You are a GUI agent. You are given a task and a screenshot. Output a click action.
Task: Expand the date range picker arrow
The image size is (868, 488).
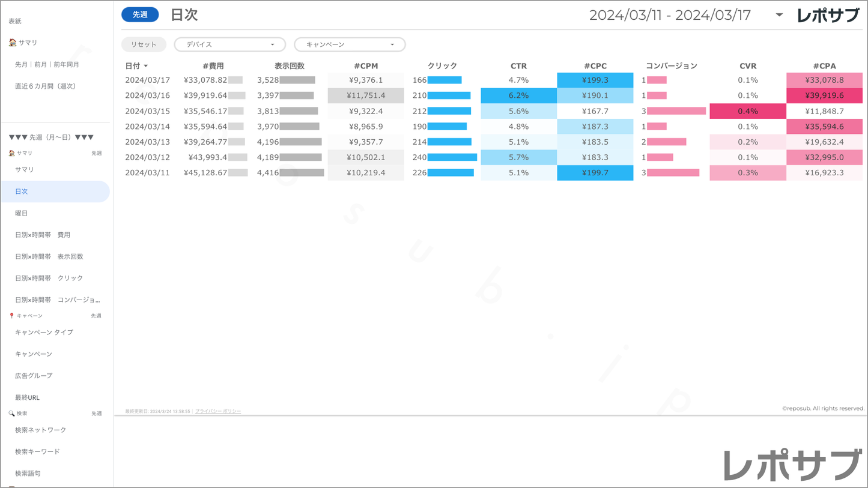coord(779,15)
